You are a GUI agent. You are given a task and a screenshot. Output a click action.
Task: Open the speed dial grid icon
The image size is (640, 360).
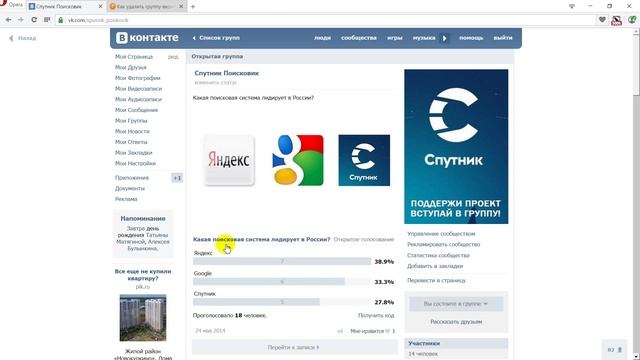pos(47,20)
